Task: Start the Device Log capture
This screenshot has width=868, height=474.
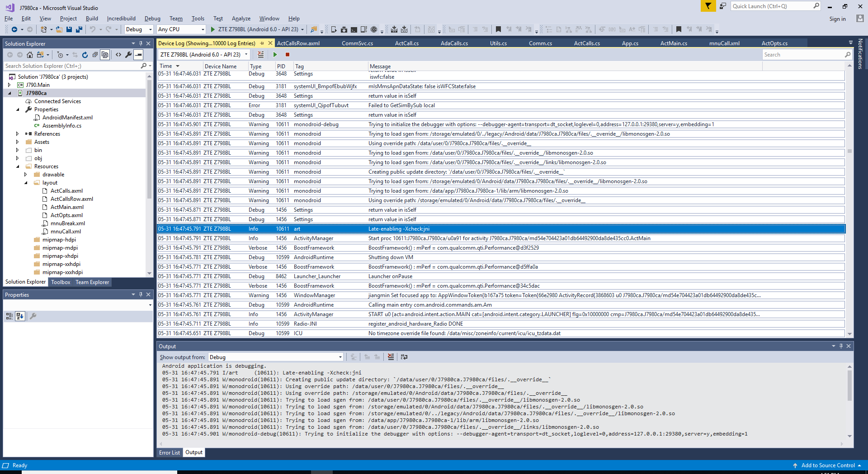Action: (275, 55)
